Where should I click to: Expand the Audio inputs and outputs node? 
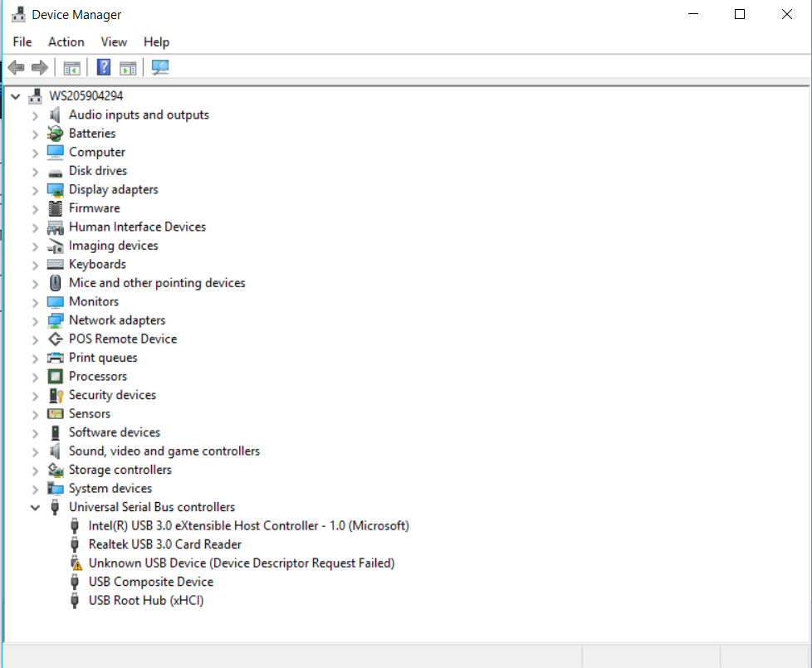(x=35, y=115)
